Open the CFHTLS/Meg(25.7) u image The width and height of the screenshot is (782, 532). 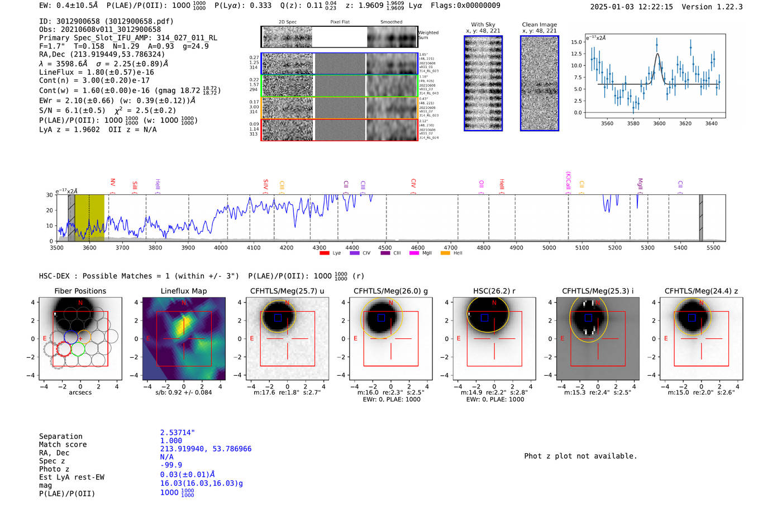pos(287,339)
